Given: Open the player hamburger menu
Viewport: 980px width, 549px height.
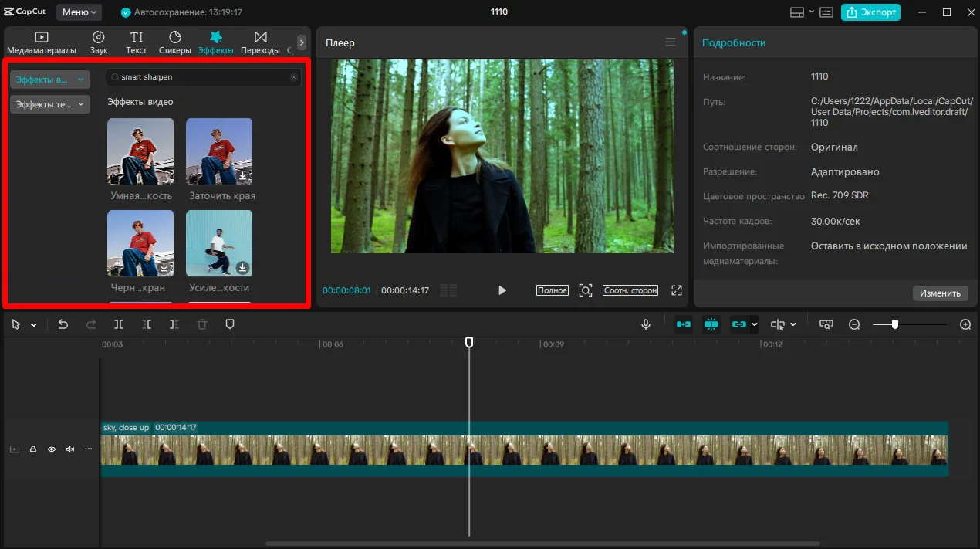Looking at the screenshot, I should (671, 42).
